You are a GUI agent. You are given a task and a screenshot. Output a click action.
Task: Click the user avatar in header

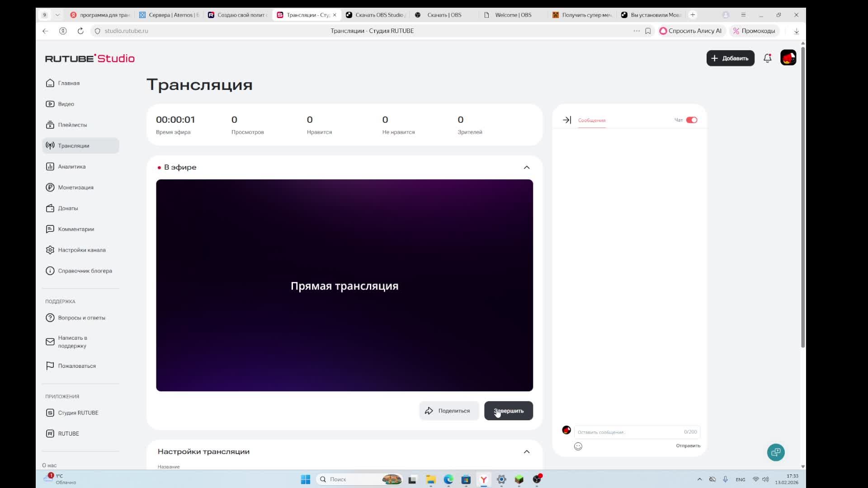[788, 58]
